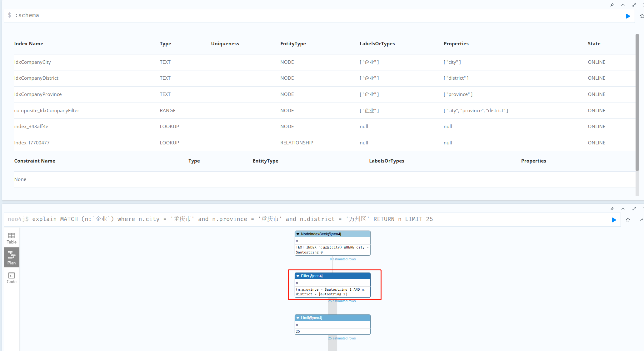Open the Code result view
Viewport: 644px width, 351px height.
click(12, 278)
